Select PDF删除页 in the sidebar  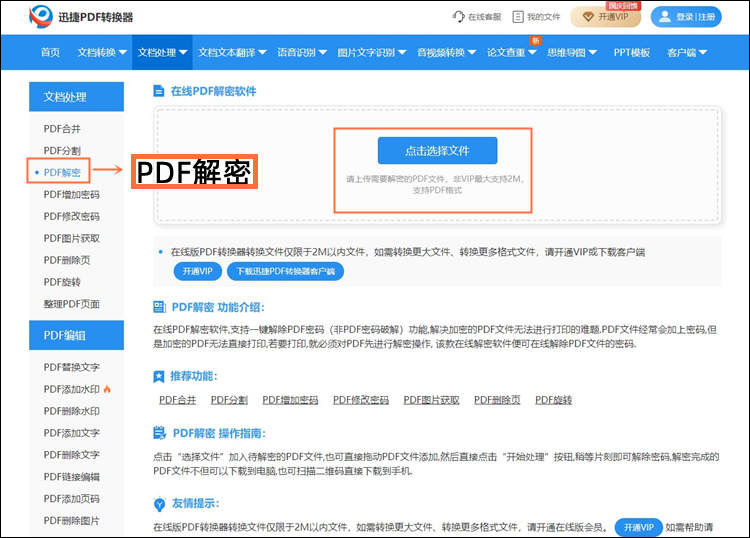(67, 261)
